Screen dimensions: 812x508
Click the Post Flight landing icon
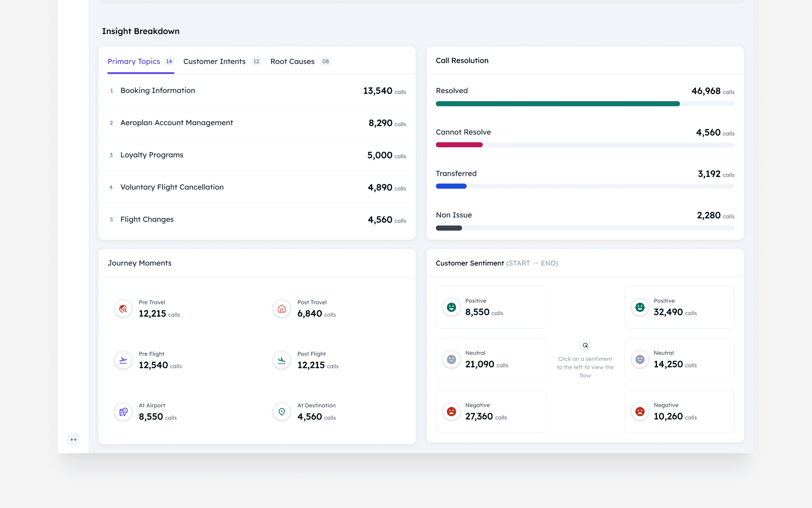[282, 360]
